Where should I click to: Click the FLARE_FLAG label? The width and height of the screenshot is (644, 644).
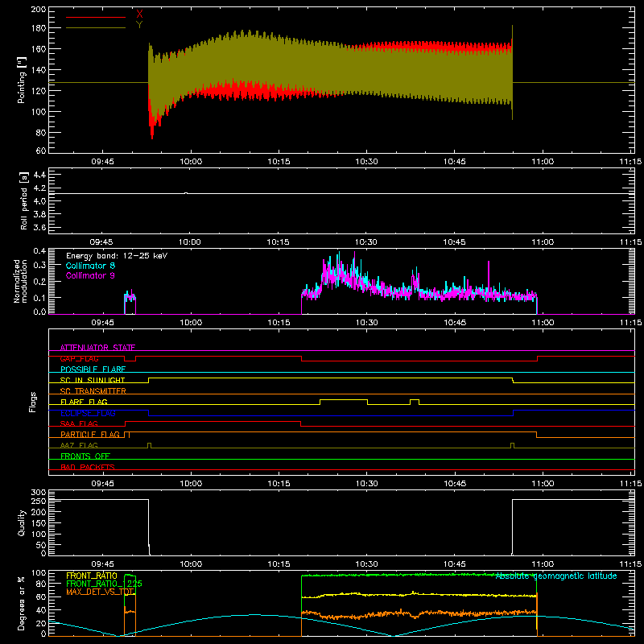pyautogui.click(x=84, y=402)
